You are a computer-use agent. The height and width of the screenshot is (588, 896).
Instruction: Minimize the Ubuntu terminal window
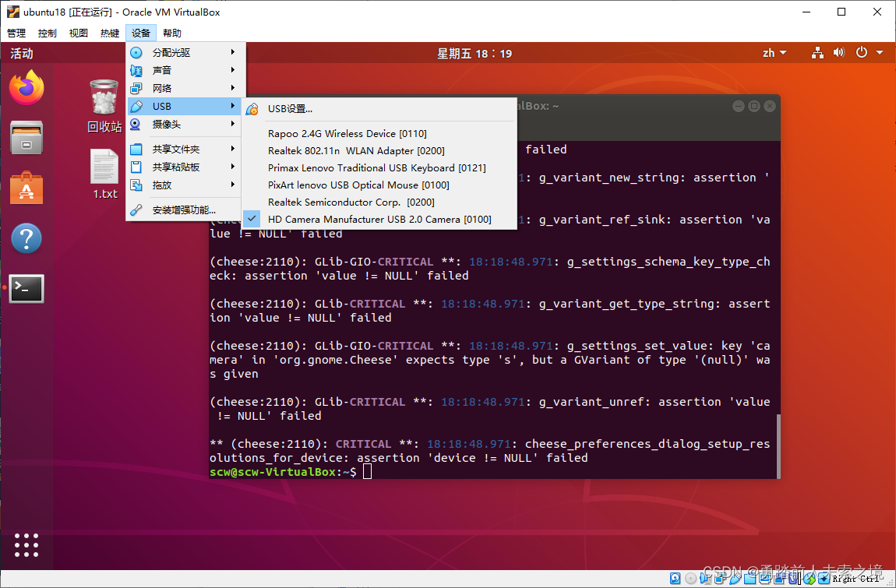[739, 106]
